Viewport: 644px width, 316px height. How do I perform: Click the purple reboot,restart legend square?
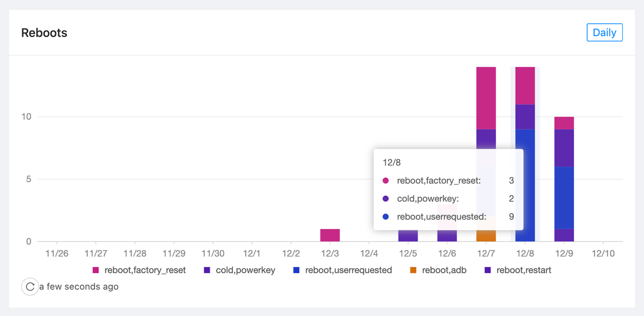[x=488, y=270]
